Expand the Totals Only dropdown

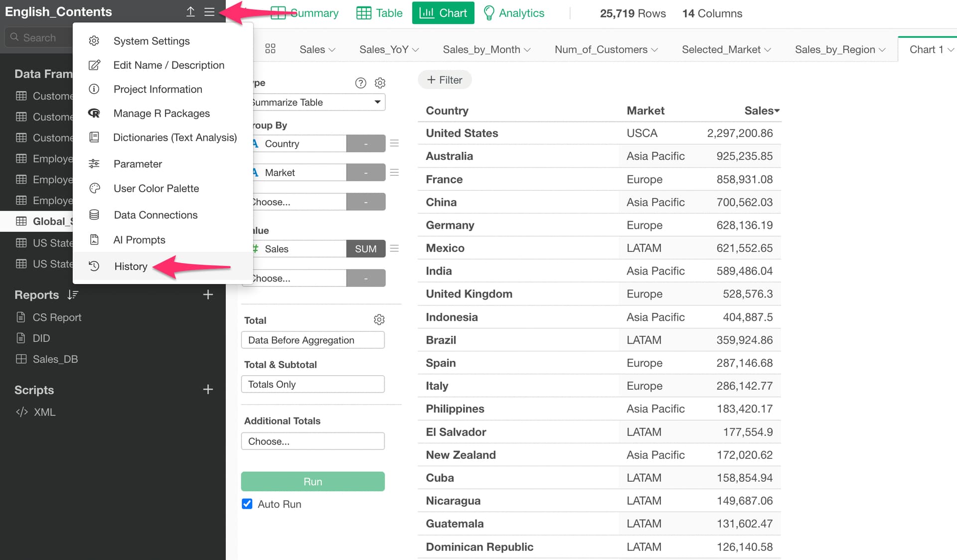click(313, 384)
